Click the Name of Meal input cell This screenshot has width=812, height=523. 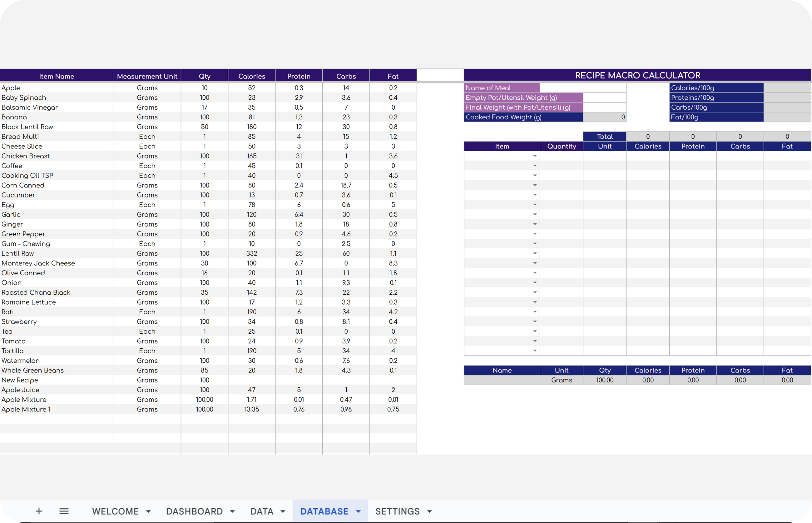(582, 88)
